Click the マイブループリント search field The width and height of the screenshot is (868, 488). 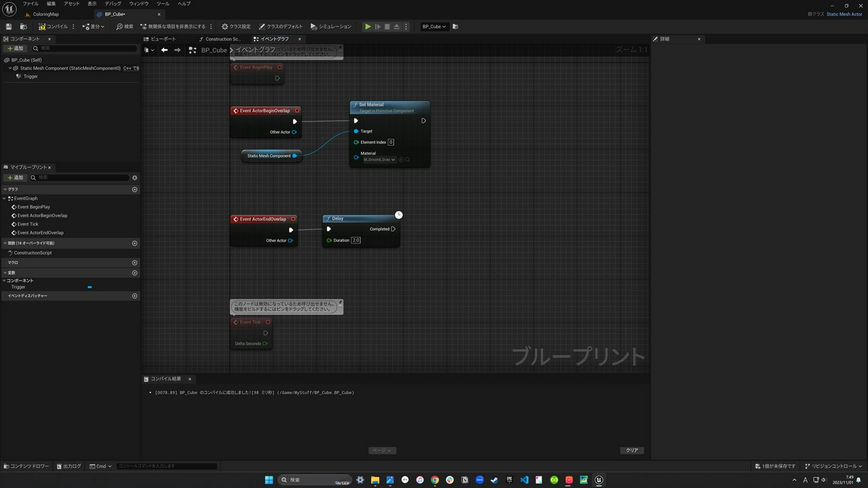click(80, 177)
